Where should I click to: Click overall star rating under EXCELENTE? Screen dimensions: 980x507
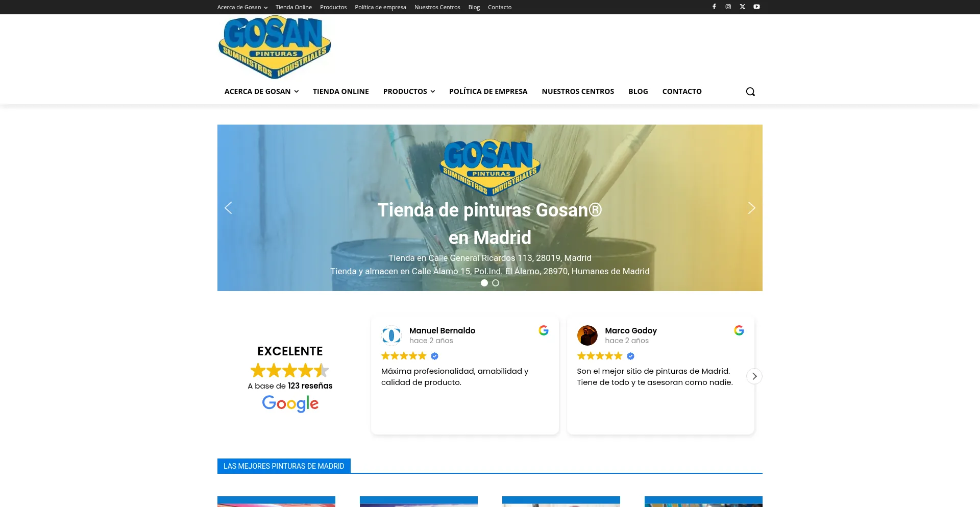290,370
